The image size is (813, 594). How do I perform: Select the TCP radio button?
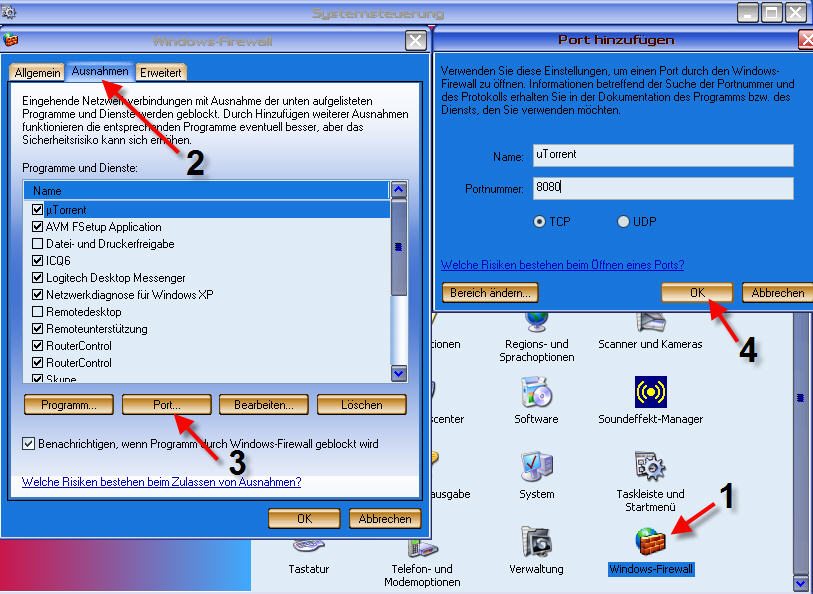pos(539,222)
